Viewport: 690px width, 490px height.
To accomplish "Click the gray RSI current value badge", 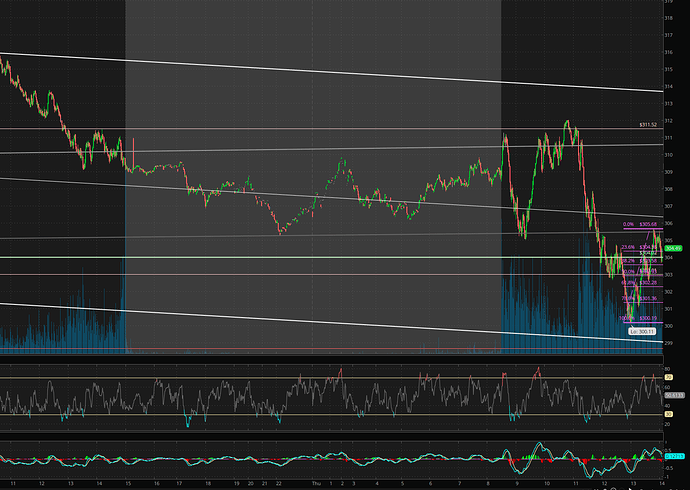I will 674,395.
